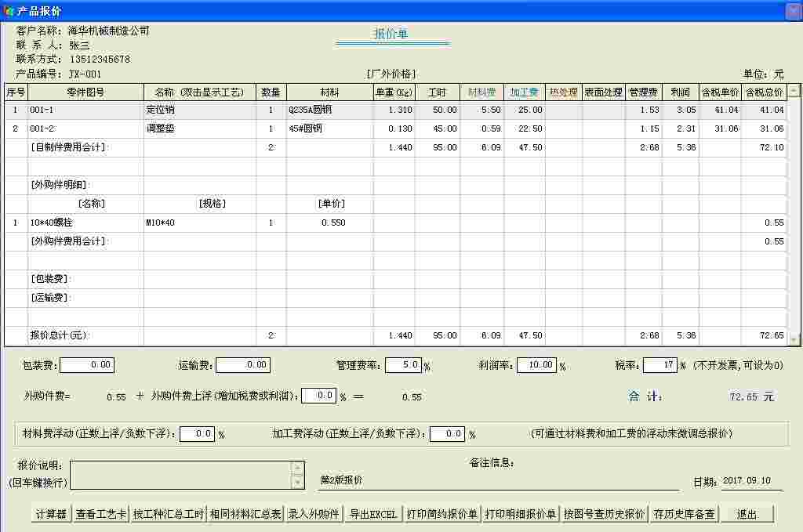This screenshot has height=532, width=803.
Task: 点击"录入外购件"按钮
Action: pyautogui.click(x=316, y=515)
